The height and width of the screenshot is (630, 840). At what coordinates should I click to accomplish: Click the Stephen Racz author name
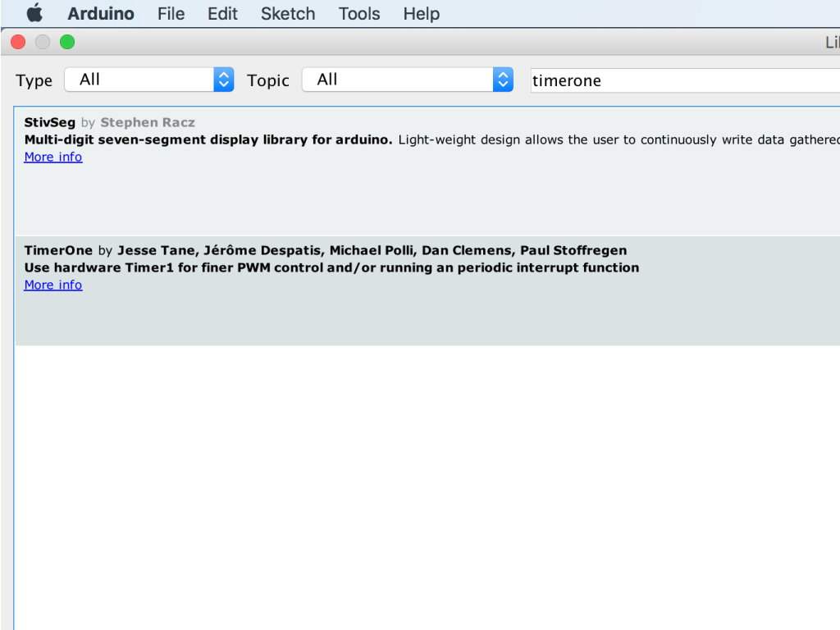pyautogui.click(x=148, y=123)
